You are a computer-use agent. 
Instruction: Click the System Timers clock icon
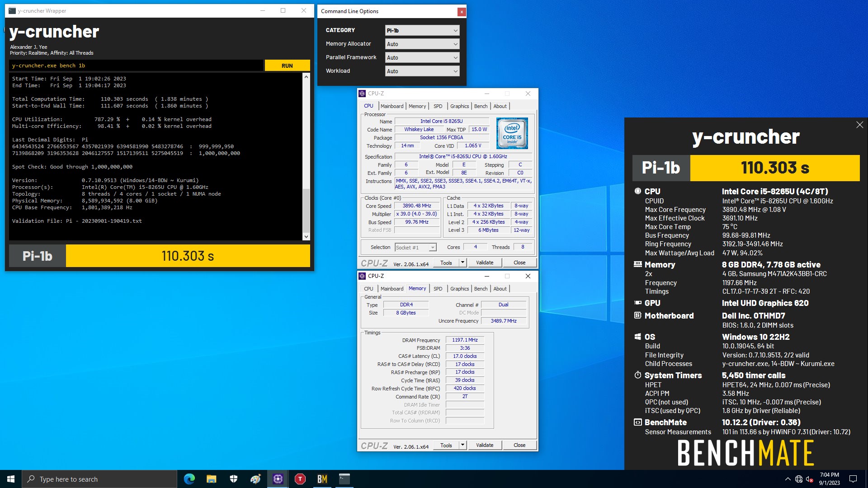click(x=637, y=375)
